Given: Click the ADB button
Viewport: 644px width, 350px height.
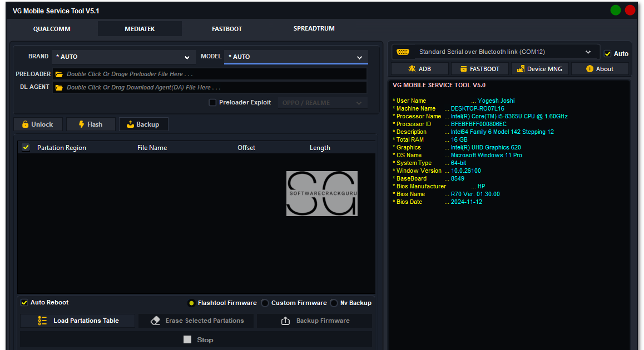Looking at the screenshot, I should pyautogui.click(x=419, y=69).
